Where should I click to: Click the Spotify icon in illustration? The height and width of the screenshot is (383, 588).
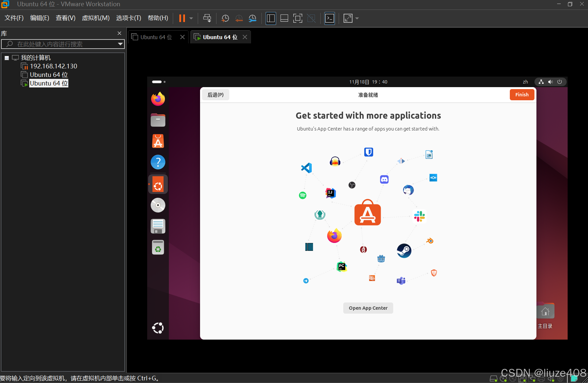303,195
